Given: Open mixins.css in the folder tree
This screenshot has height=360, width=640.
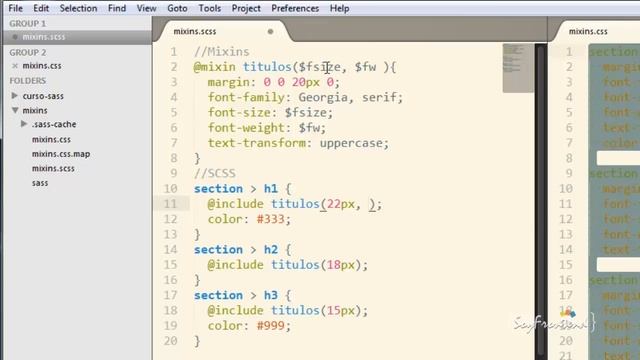Looking at the screenshot, I should 51,140.
